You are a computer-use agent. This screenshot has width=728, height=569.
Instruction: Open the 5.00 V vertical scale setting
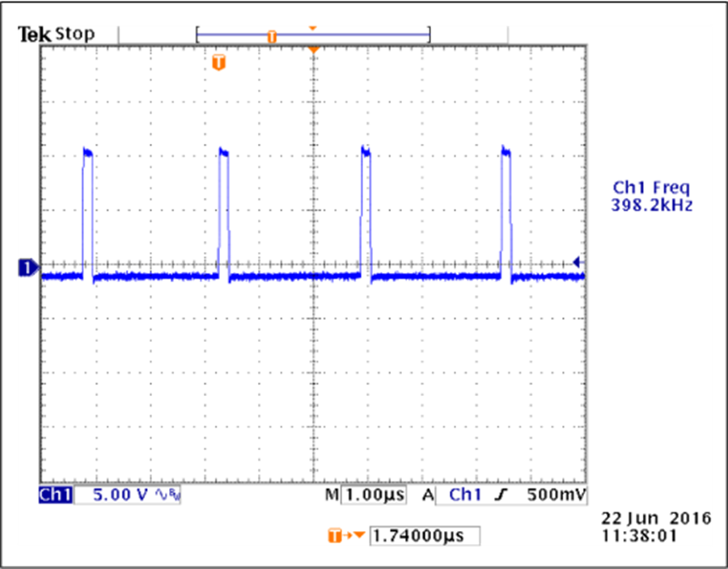[121, 495]
